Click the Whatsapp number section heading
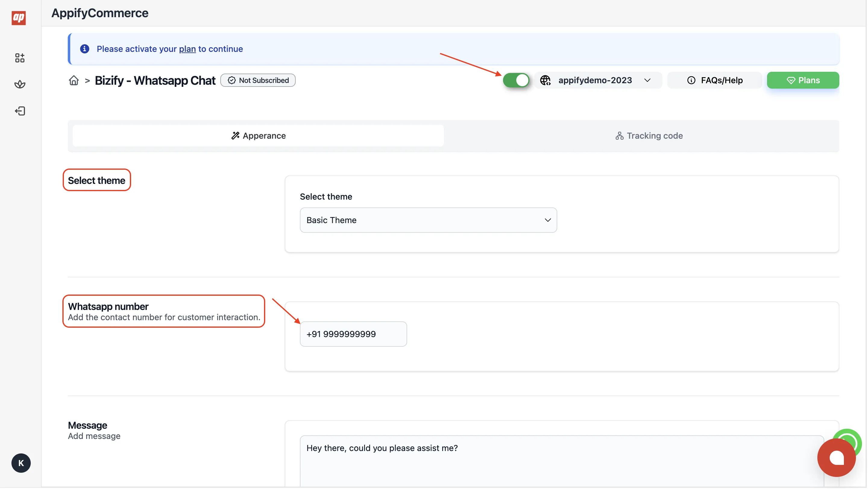Viewport: 868px width, 489px height. click(108, 307)
